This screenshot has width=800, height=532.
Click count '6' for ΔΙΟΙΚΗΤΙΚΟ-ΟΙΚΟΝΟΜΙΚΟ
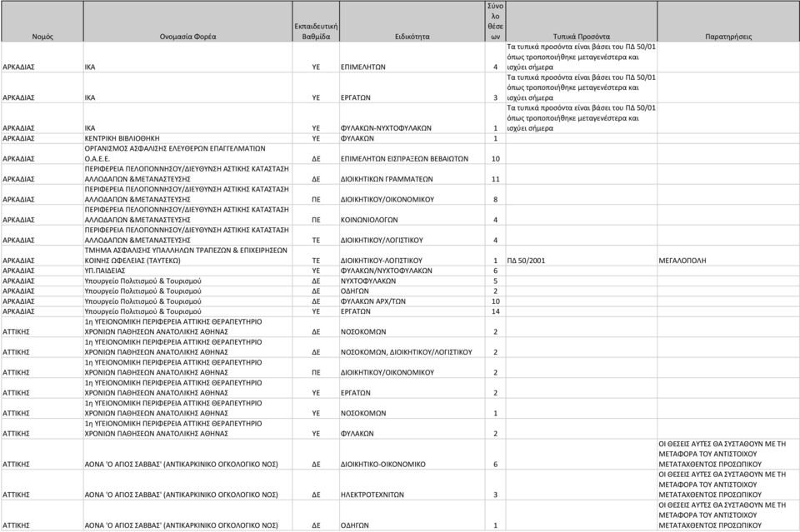(495, 455)
